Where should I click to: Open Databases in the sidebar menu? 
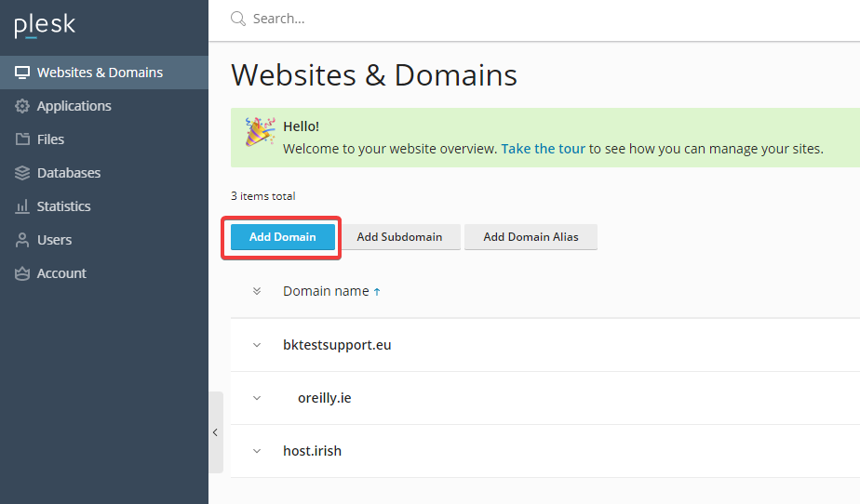[x=69, y=173]
